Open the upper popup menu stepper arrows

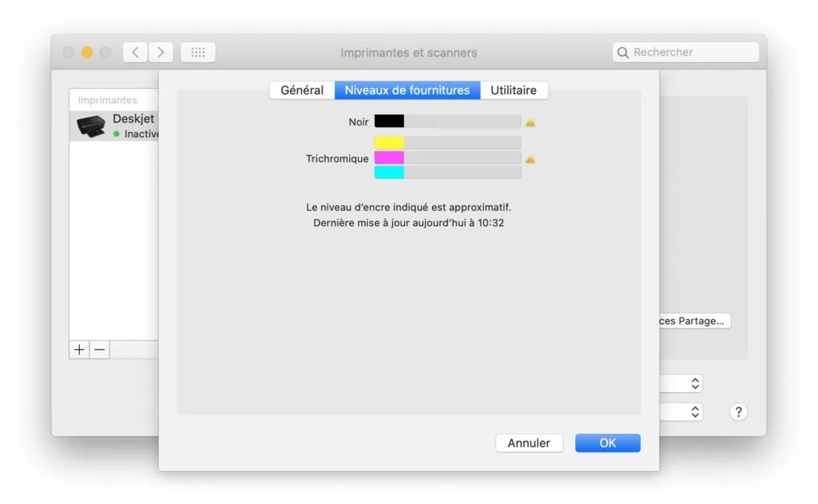695,383
